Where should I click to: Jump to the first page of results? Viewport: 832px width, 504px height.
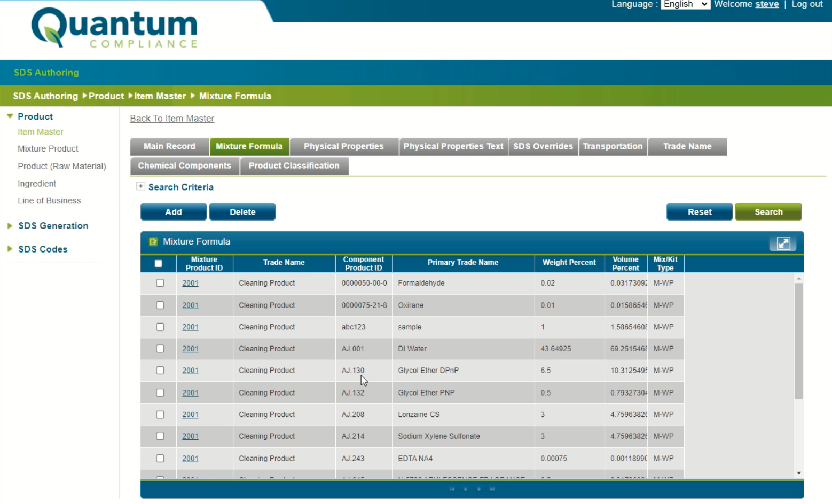tap(451, 489)
